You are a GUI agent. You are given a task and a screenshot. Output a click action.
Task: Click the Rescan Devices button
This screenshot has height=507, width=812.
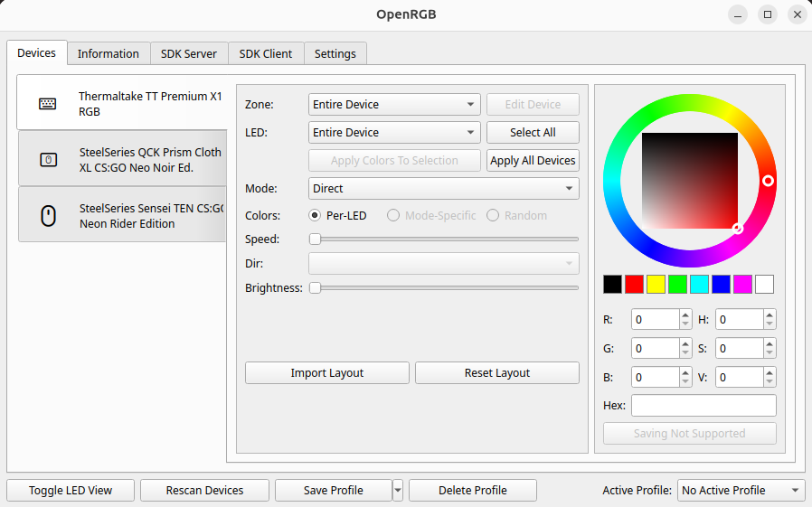click(204, 490)
